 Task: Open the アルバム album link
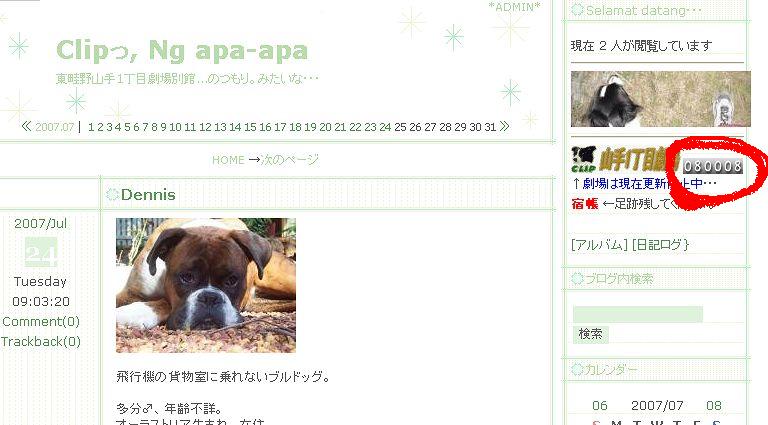[x=599, y=245]
